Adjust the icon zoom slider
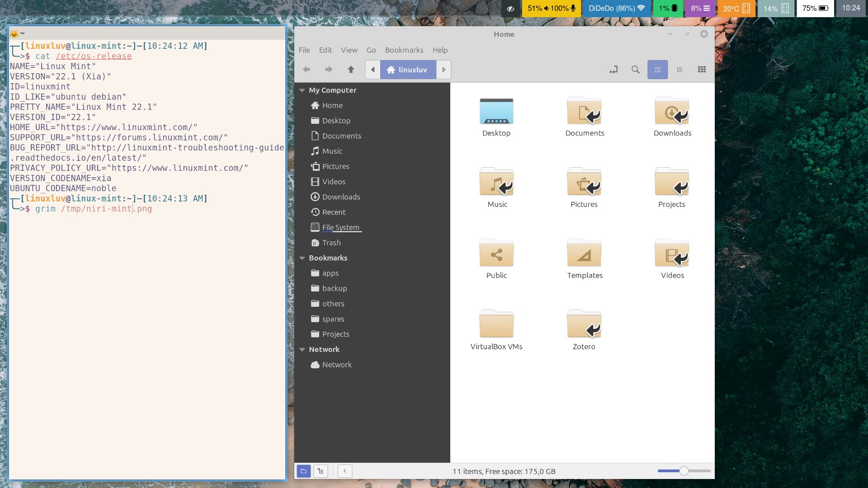Image resolution: width=868 pixels, height=488 pixels. tap(684, 471)
